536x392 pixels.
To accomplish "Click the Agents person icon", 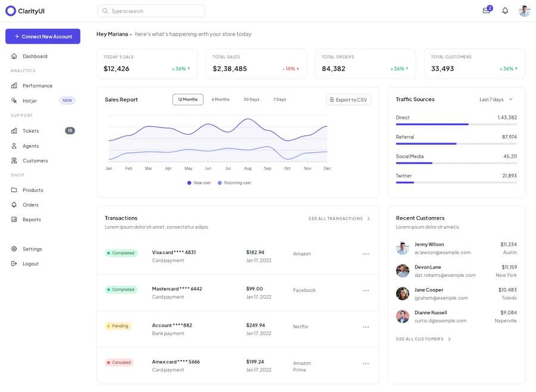I will click(14, 146).
